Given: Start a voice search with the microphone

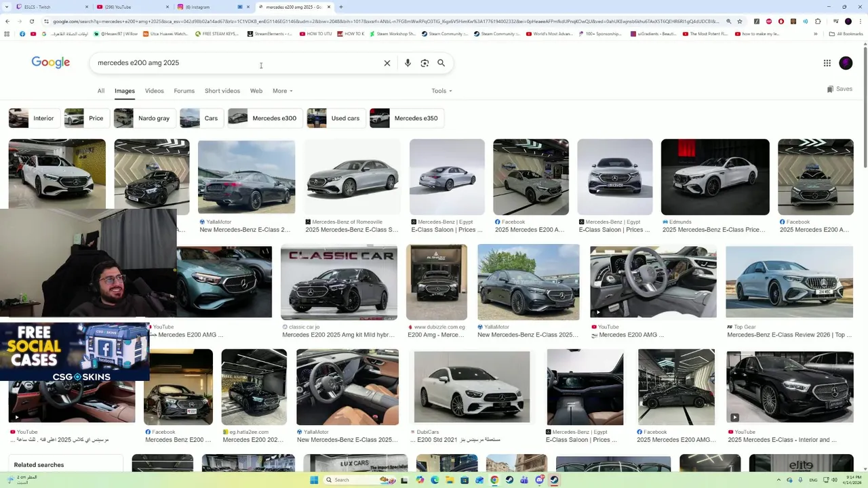Looking at the screenshot, I should [x=408, y=63].
